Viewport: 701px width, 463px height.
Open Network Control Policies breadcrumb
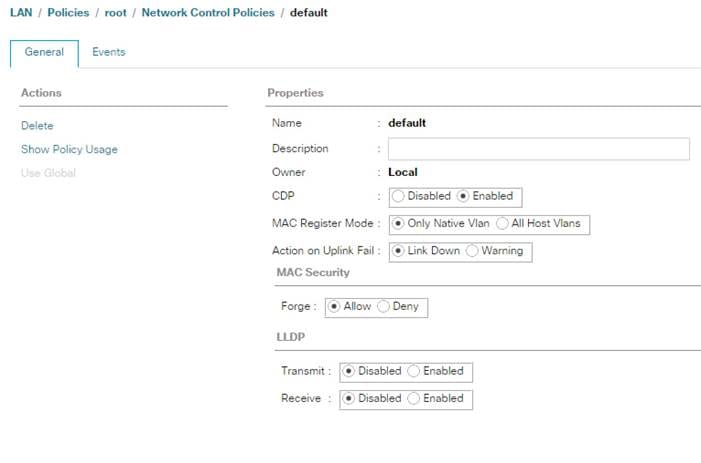pos(208,13)
